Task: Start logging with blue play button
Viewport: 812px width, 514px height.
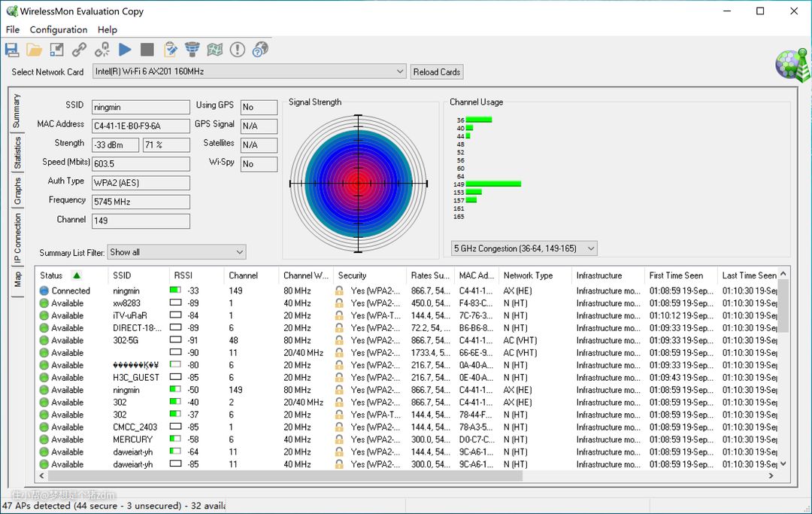Action: tap(125, 50)
